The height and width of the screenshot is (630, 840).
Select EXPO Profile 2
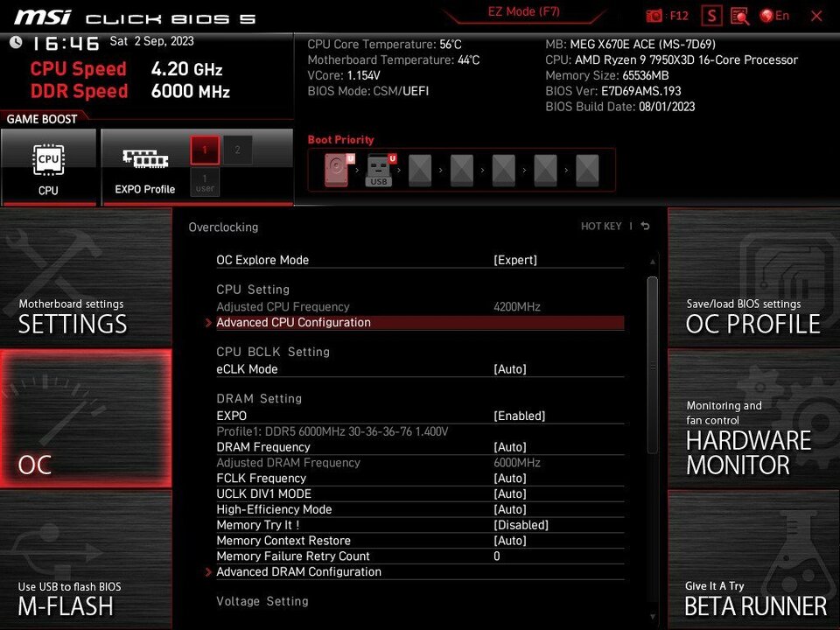(x=237, y=150)
